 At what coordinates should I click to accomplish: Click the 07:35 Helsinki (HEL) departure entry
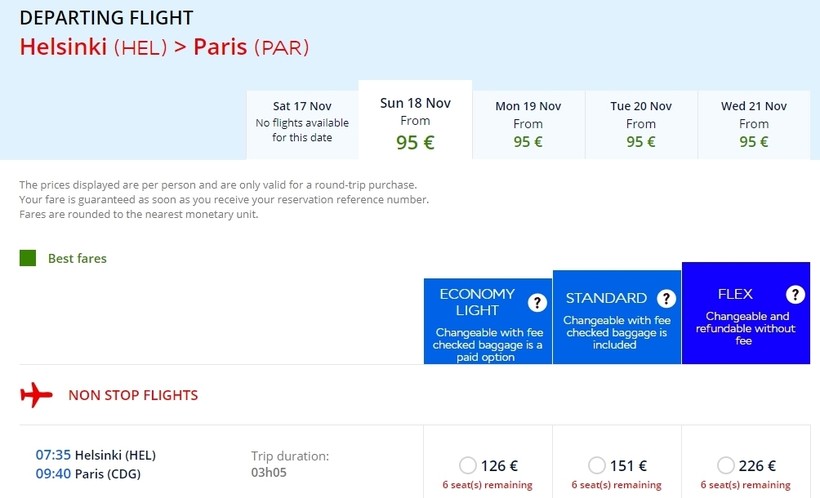tap(95, 455)
